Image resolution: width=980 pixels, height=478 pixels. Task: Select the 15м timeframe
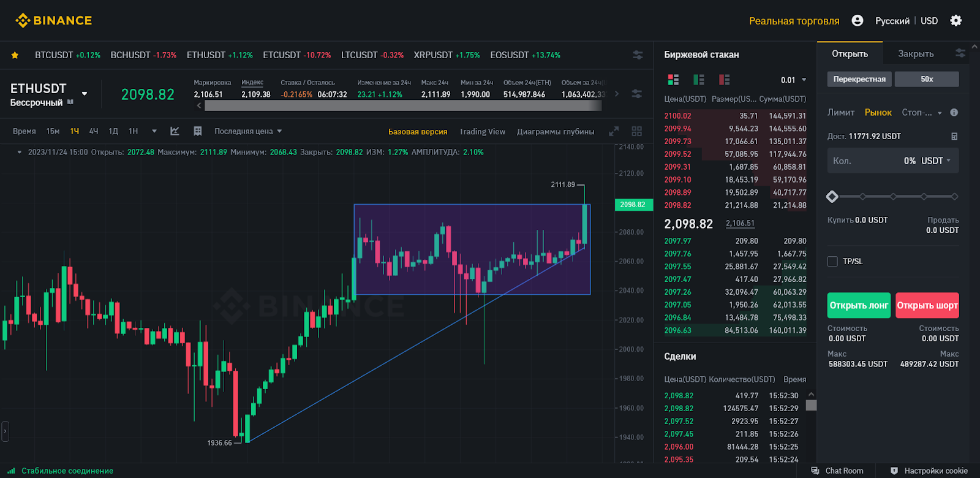pyautogui.click(x=53, y=131)
